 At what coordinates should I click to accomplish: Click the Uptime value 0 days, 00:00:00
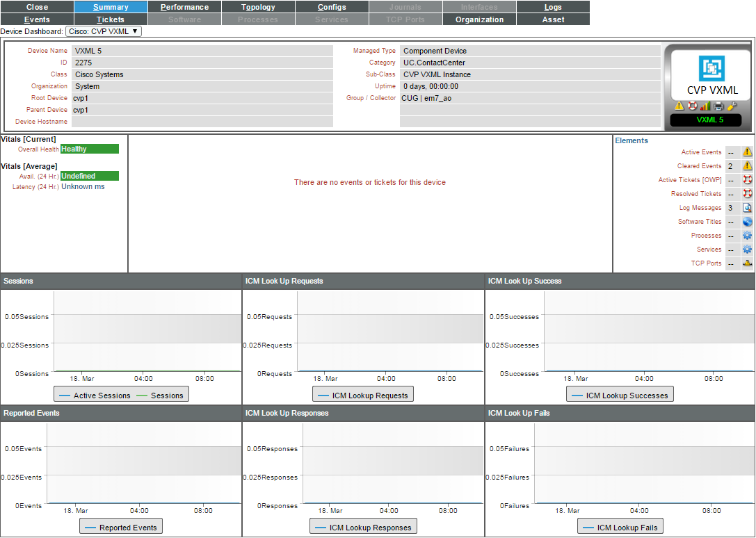click(530, 86)
